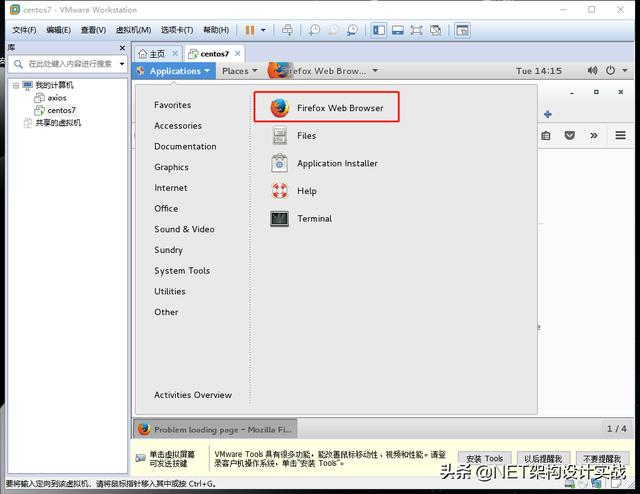640x494 pixels.
Task: Click the 以后提醒我 button
Action: [x=543, y=458]
